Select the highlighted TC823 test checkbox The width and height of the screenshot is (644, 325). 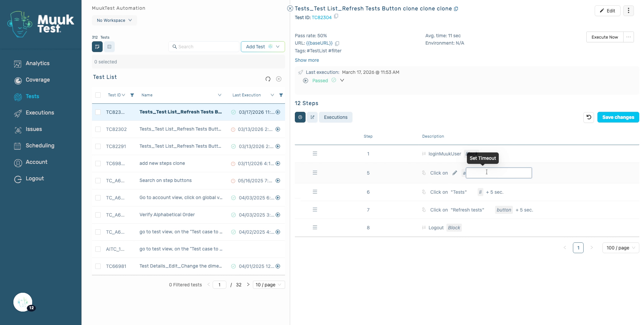(x=98, y=112)
